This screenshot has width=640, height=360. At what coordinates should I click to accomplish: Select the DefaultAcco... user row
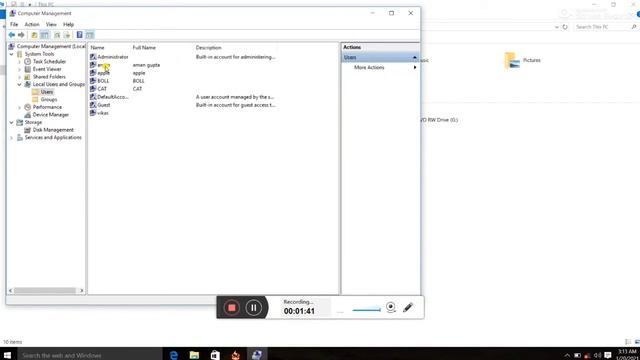coord(113,97)
